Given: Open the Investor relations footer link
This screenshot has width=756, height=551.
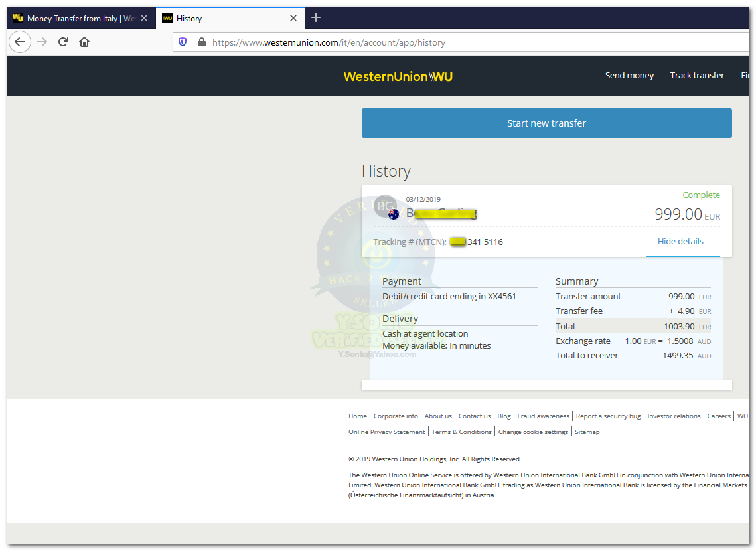Looking at the screenshot, I should tap(674, 416).
